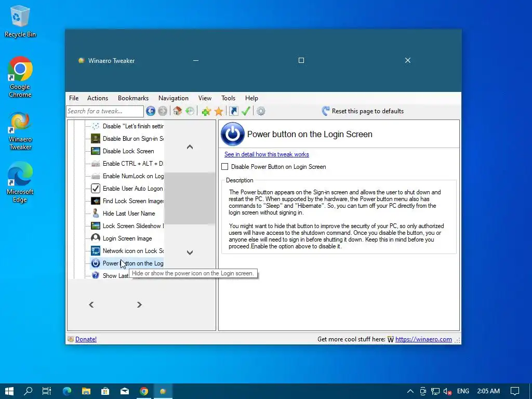Click the tree scroll up arrow

[x=190, y=147]
